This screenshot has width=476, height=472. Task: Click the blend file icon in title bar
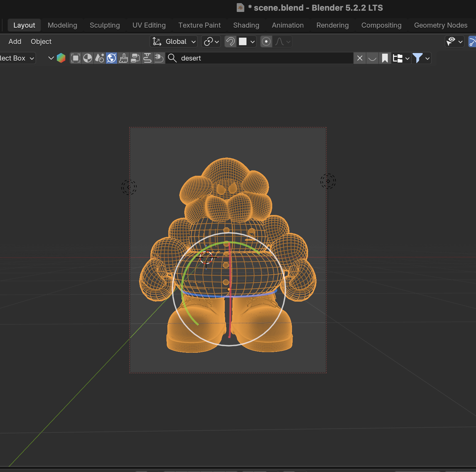pos(241,8)
